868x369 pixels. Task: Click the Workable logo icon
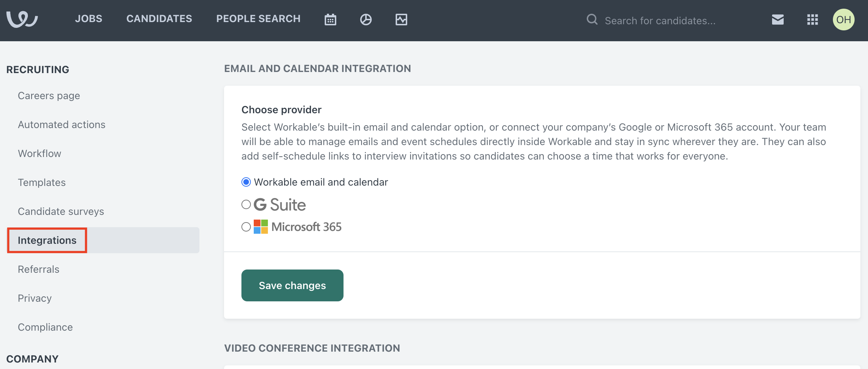tap(22, 19)
